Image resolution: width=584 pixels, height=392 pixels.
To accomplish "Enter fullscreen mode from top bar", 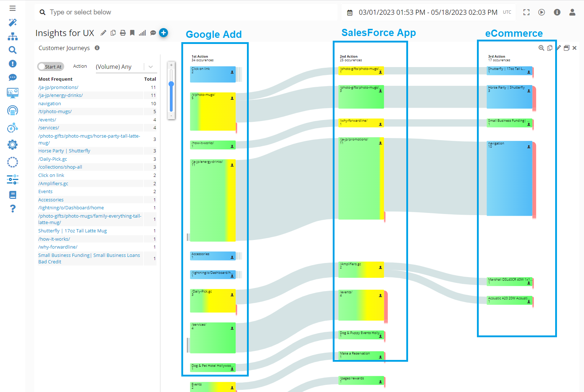I will pos(526,12).
